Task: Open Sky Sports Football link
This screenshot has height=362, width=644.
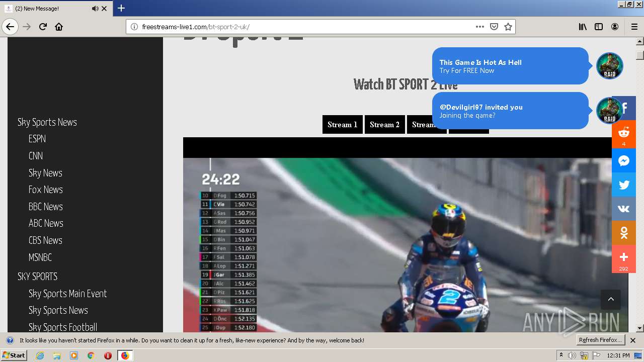Action: point(63,327)
